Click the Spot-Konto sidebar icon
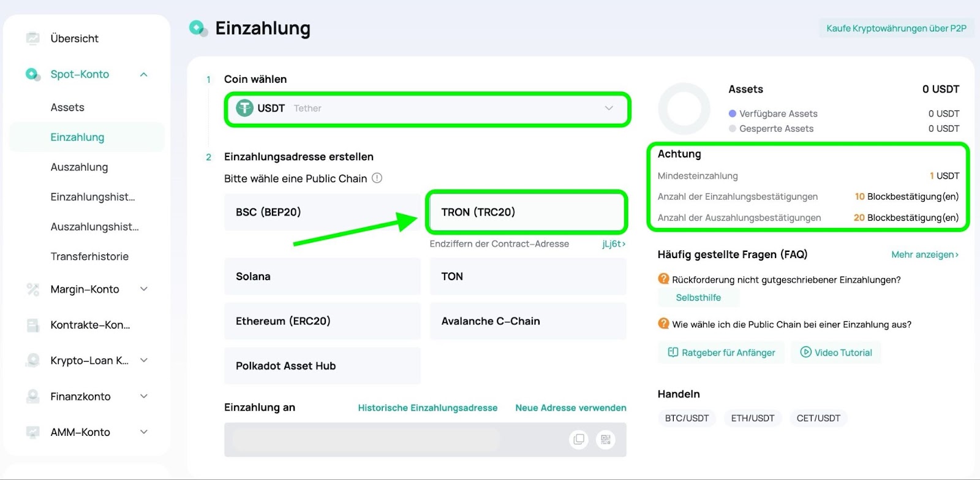 coord(33,74)
